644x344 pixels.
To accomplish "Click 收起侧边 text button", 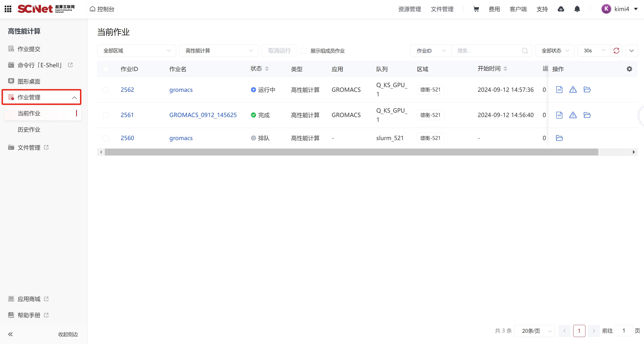I will click(68, 334).
